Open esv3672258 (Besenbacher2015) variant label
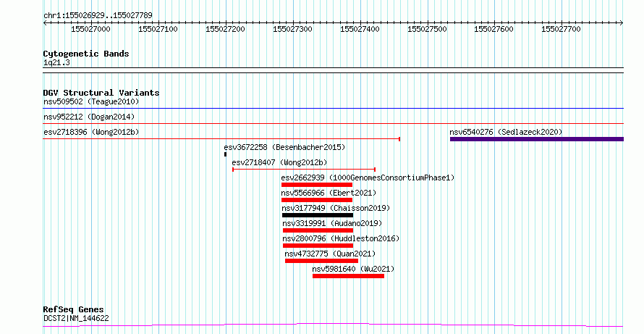This screenshot has width=644, height=334. pyautogui.click(x=284, y=147)
